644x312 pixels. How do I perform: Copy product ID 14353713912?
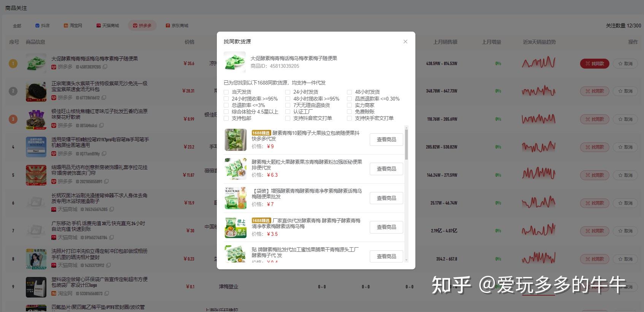108,265
